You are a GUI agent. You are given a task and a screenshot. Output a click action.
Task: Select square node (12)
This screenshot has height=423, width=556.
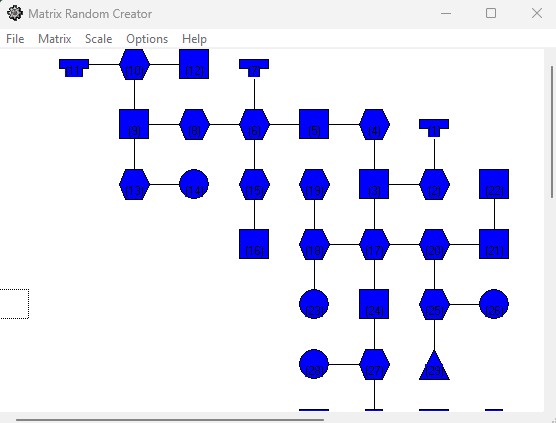[194, 64]
